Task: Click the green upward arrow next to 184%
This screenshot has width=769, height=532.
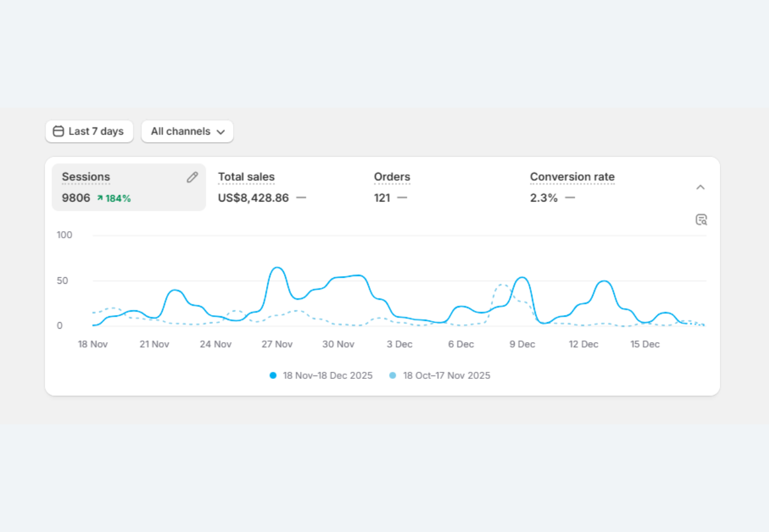Action: [x=100, y=199]
